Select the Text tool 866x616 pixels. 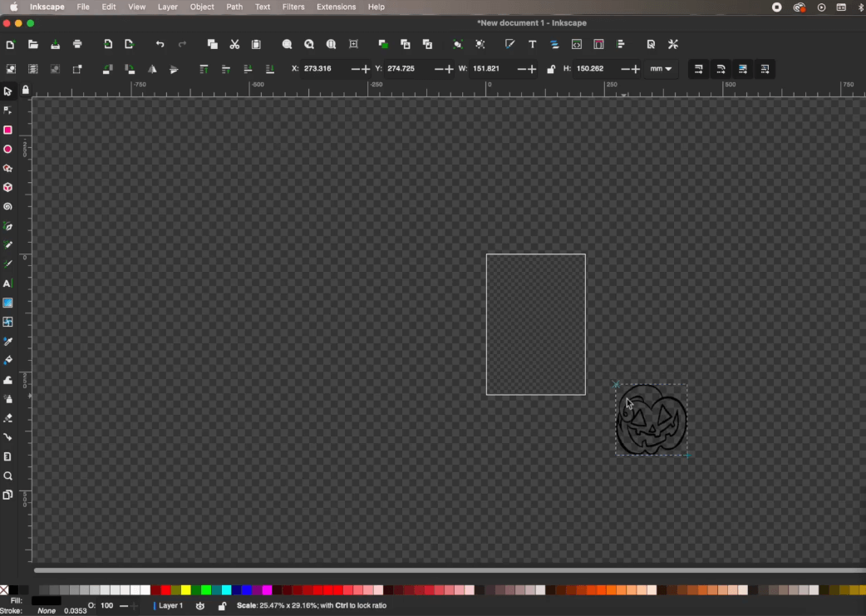click(7, 283)
